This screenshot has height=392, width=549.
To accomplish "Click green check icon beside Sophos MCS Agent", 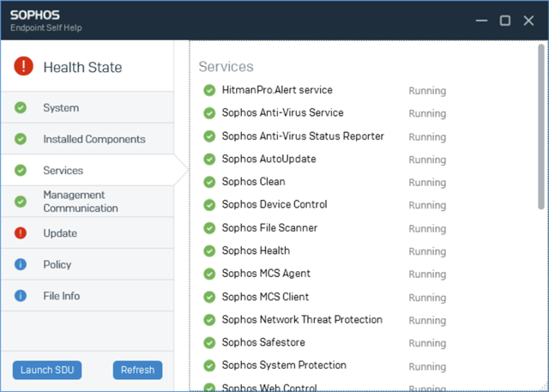I will pos(209,274).
